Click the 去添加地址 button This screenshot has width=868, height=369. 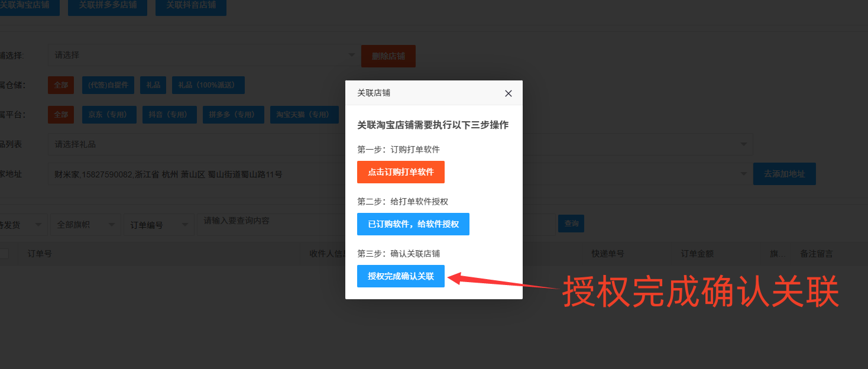[784, 174]
